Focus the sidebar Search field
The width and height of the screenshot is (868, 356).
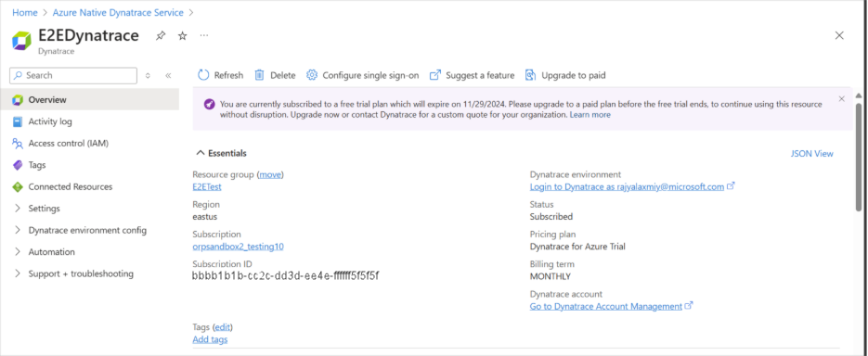(x=73, y=76)
